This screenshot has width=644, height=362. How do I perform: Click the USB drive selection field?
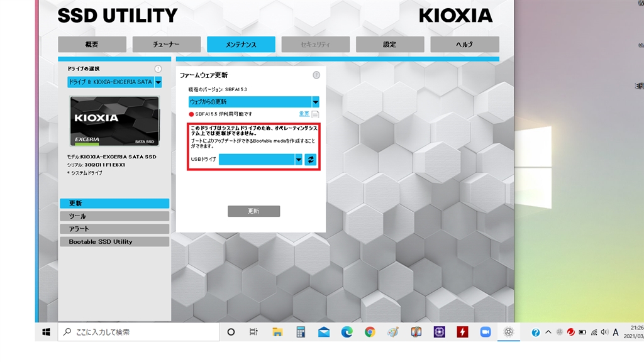point(257,159)
